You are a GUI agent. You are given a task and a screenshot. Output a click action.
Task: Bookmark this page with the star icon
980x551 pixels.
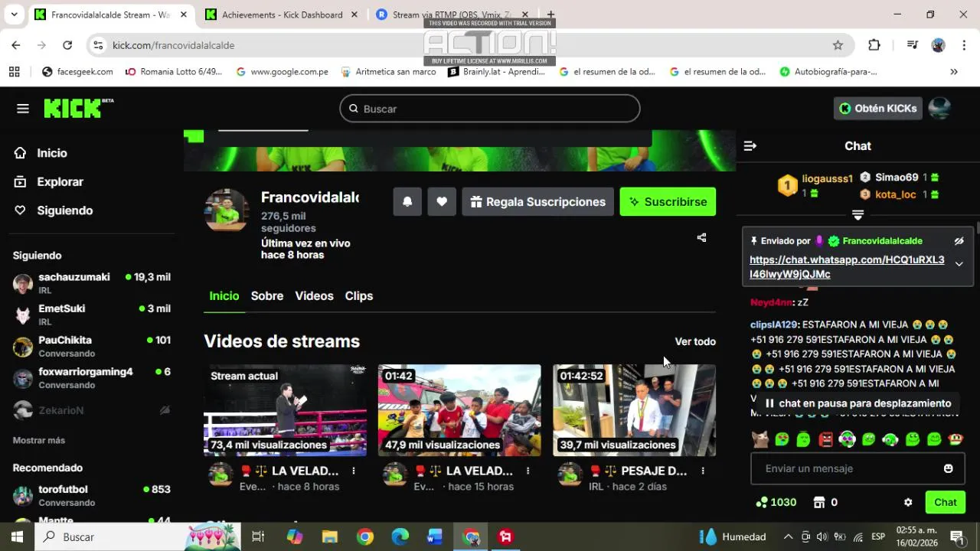838,45
